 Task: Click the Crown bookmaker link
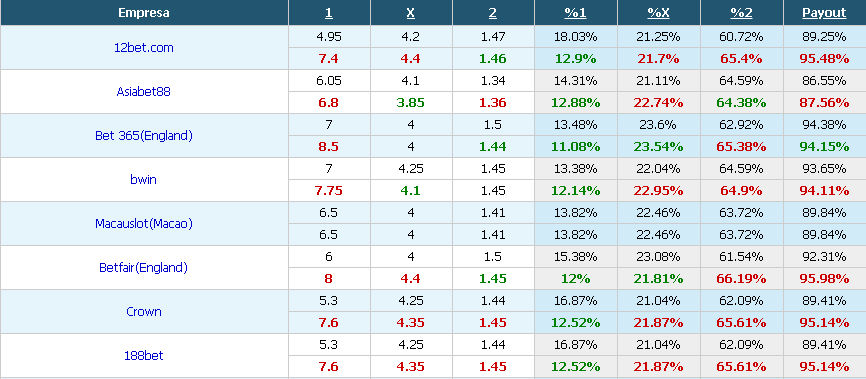(144, 312)
